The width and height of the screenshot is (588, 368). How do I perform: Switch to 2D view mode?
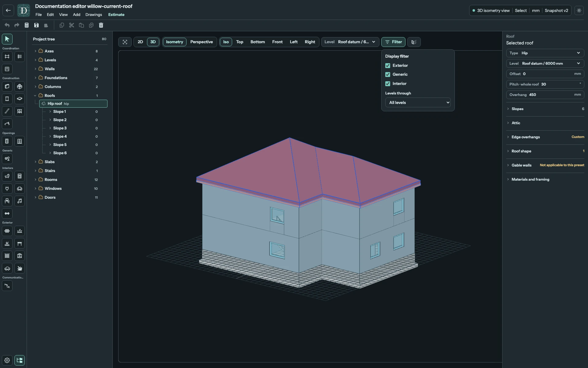[x=140, y=42]
